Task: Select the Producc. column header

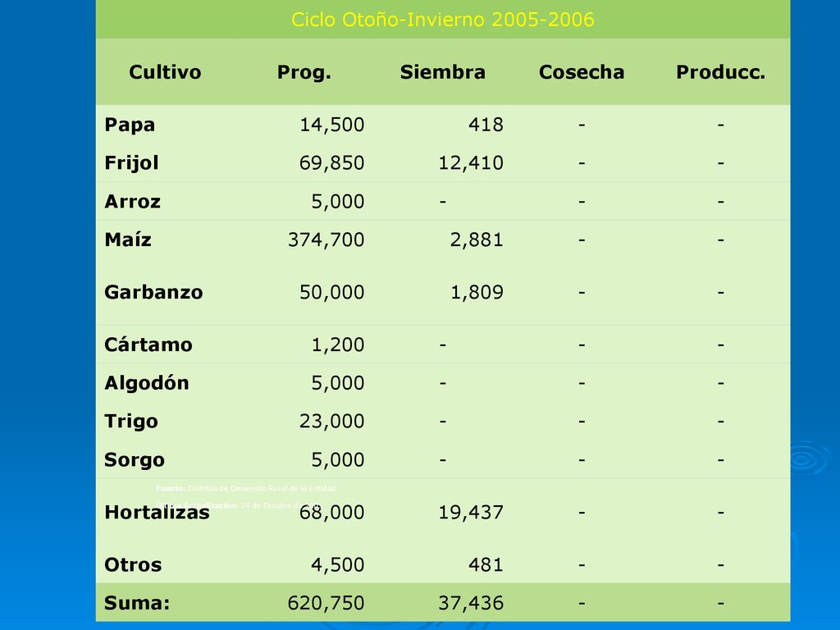Action: click(720, 72)
